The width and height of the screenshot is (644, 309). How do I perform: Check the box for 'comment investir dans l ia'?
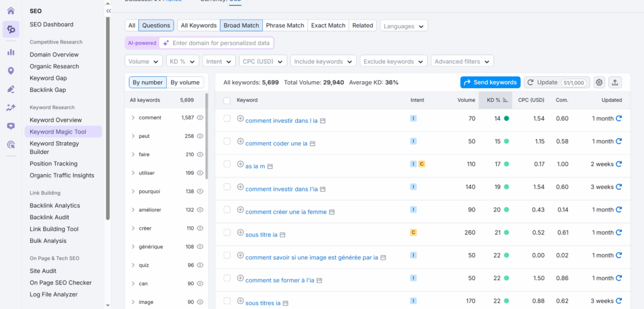tap(227, 118)
